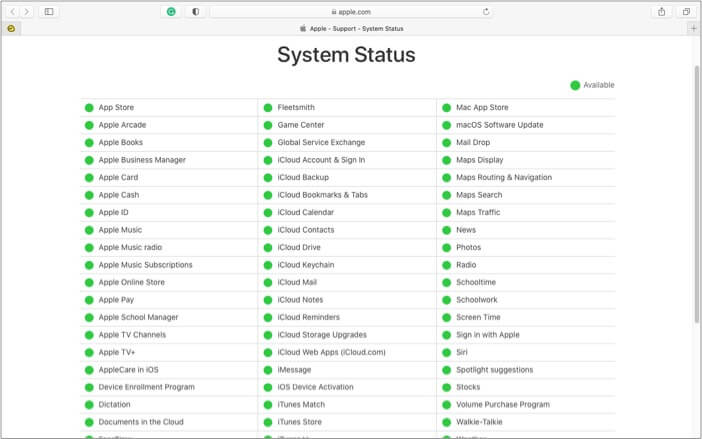Click the iCloud Keychain entry

[x=306, y=264]
